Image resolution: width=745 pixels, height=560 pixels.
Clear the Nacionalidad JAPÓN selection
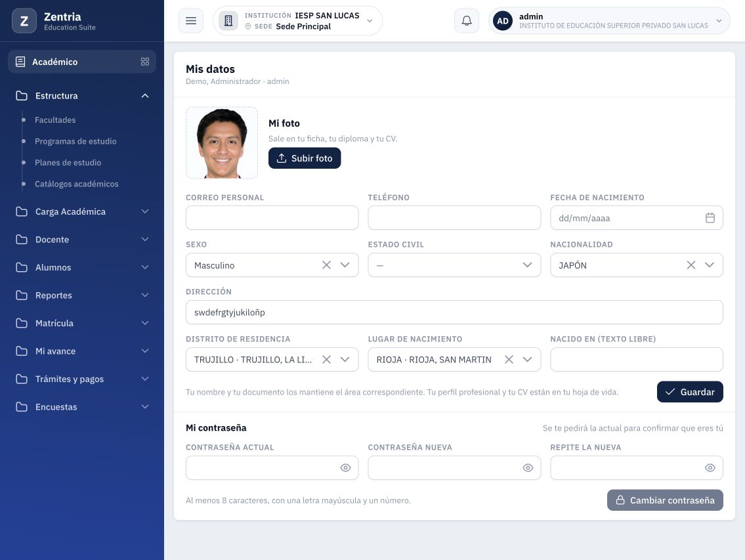coord(691,265)
